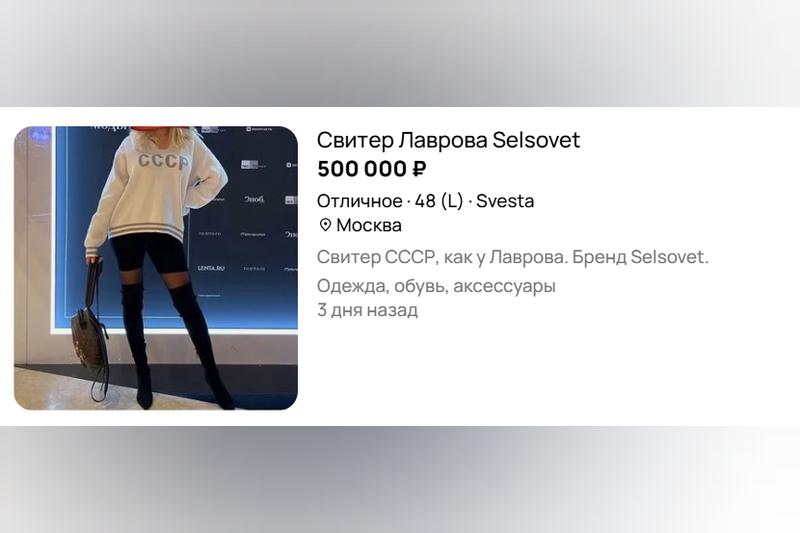Open the Одежда, обувь, аксессуары category

click(x=436, y=286)
